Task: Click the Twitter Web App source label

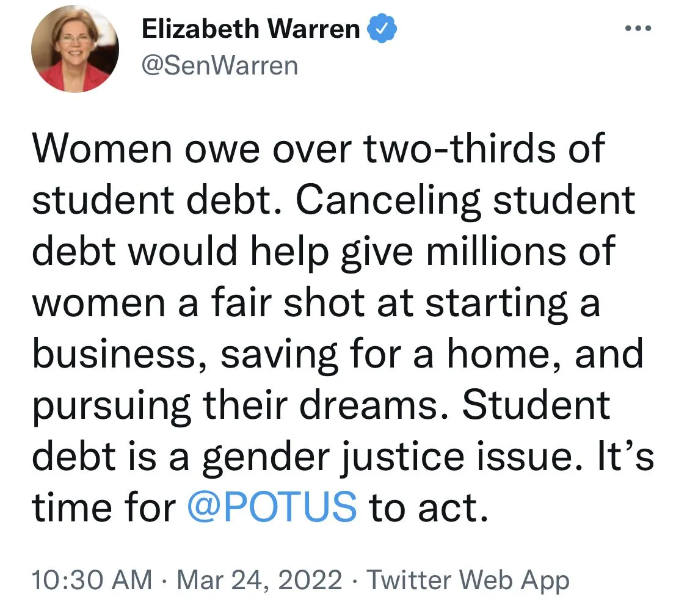Action: [x=469, y=579]
